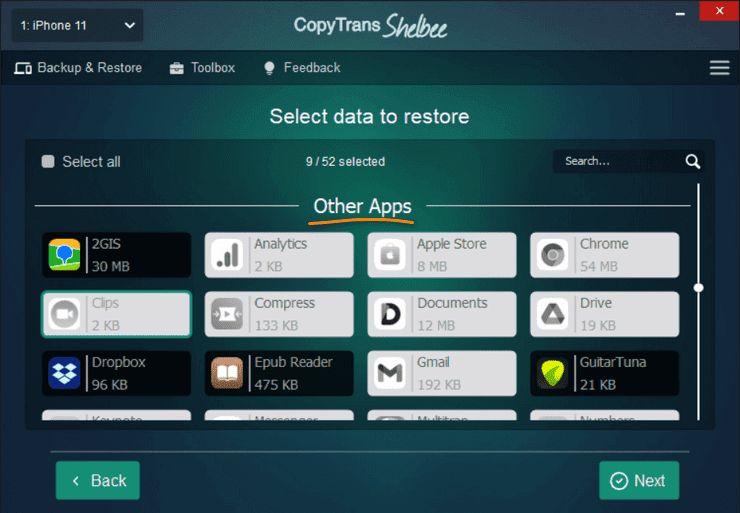Open the iPhone 11 device dropdown

point(77,25)
